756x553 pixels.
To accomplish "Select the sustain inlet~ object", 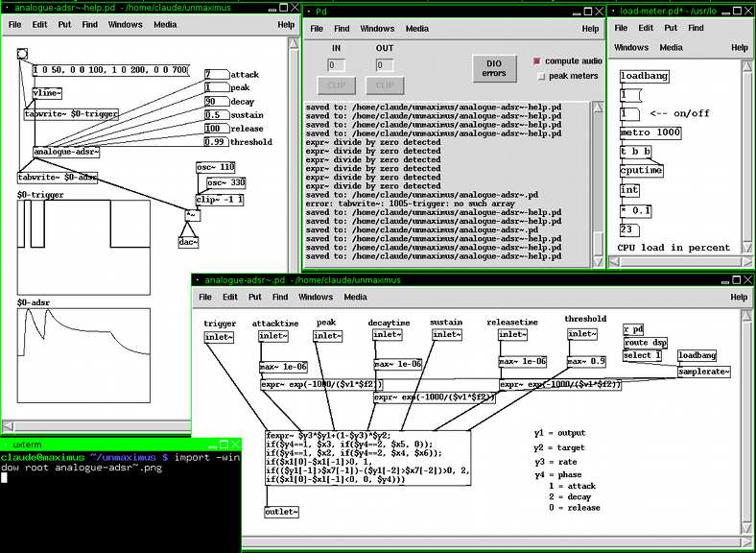I will pyautogui.click(x=447, y=334).
